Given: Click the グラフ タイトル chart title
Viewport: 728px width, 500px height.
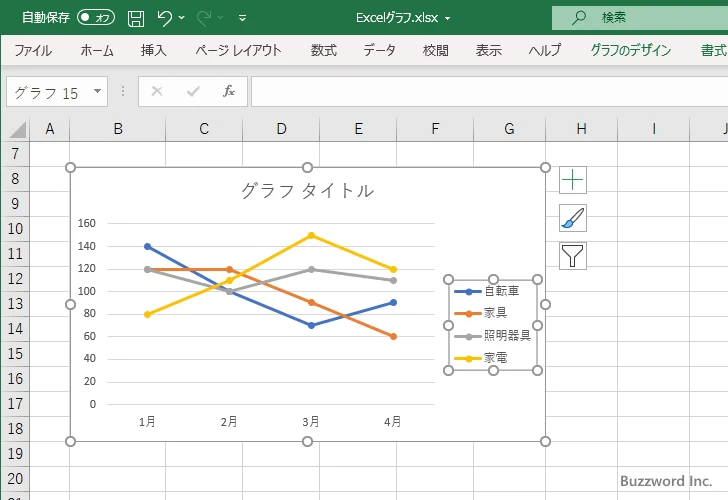Looking at the screenshot, I should pyautogui.click(x=307, y=191).
